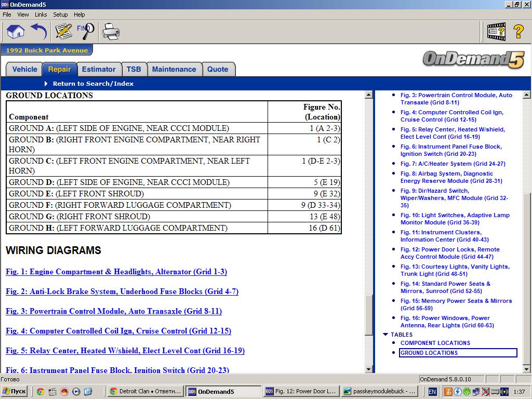Click the Back arrow icon
Viewport: 532px width, 399px height.
[x=39, y=32]
